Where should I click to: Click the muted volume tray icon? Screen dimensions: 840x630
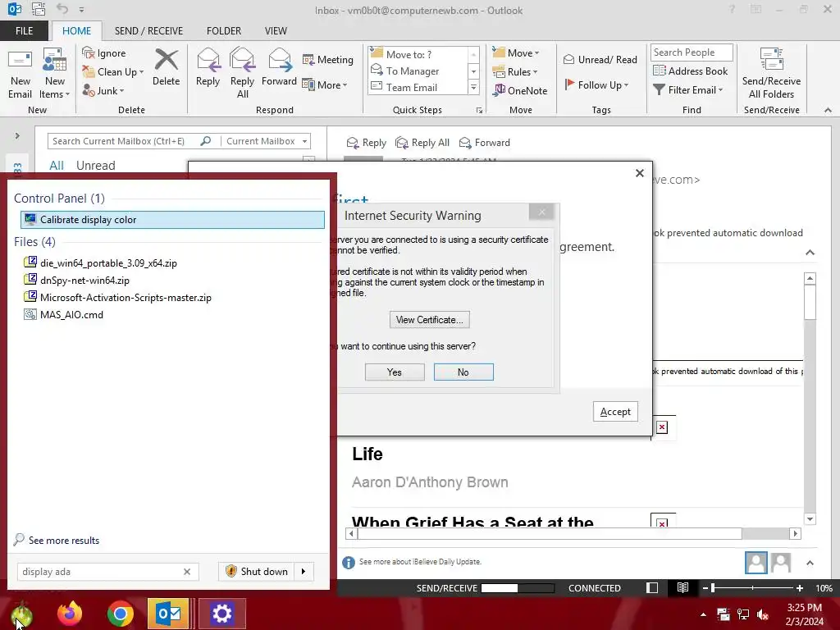point(763,614)
